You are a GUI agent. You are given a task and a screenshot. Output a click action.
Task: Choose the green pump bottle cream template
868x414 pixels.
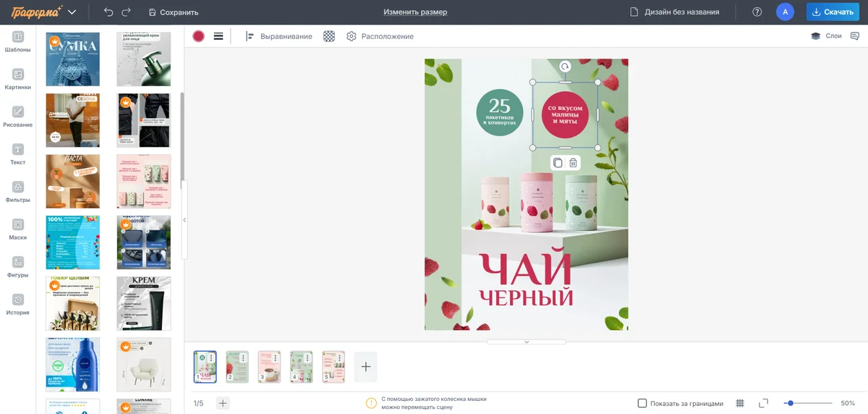(x=144, y=59)
